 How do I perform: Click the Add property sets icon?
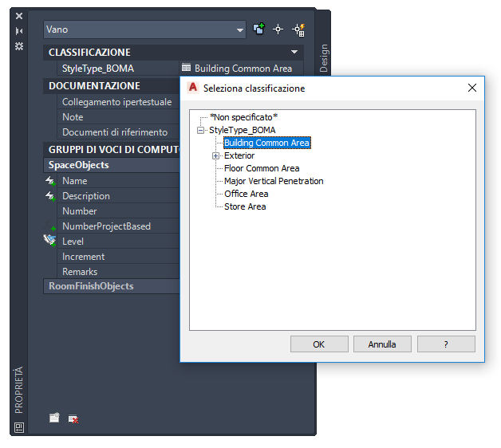click(x=54, y=418)
